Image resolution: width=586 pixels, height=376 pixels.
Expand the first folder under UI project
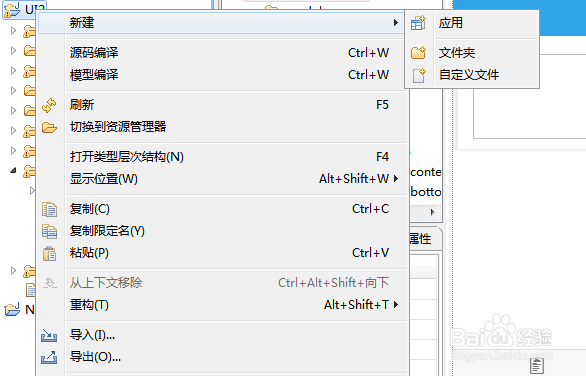click(13, 31)
